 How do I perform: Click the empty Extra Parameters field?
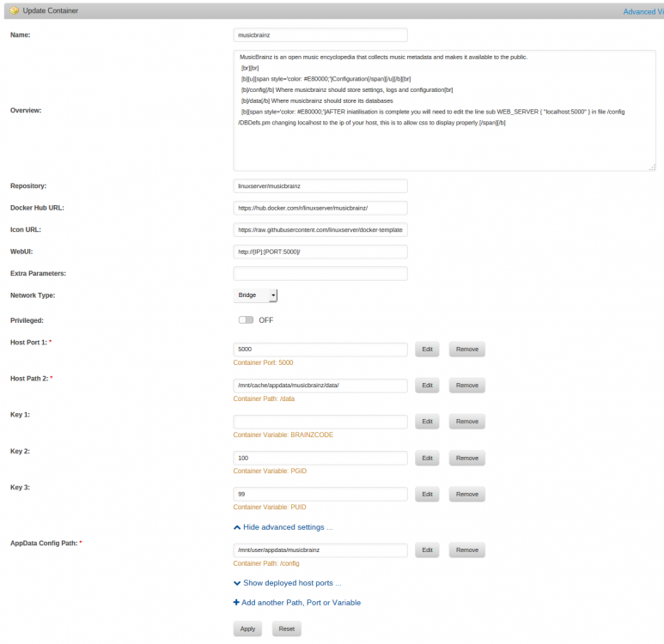pyautogui.click(x=320, y=274)
